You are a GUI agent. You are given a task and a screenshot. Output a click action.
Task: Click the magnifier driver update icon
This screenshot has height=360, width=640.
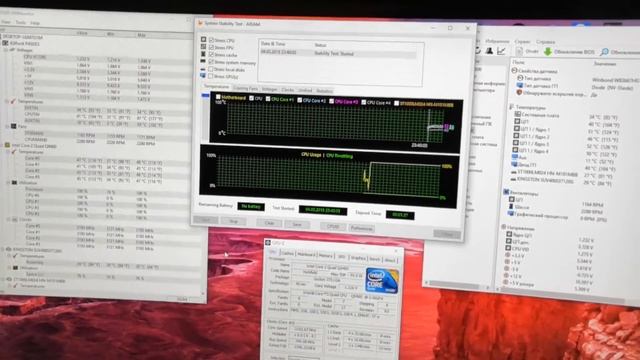(604, 52)
